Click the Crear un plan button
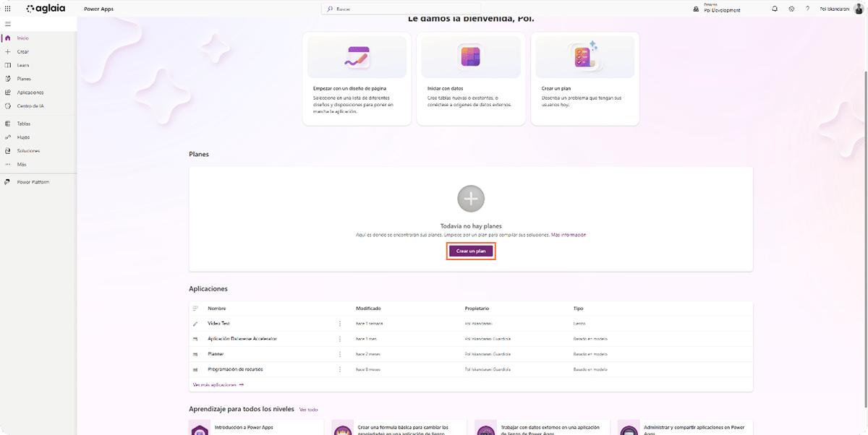The height and width of the screenshot is (435, 868). coord(471,251)
